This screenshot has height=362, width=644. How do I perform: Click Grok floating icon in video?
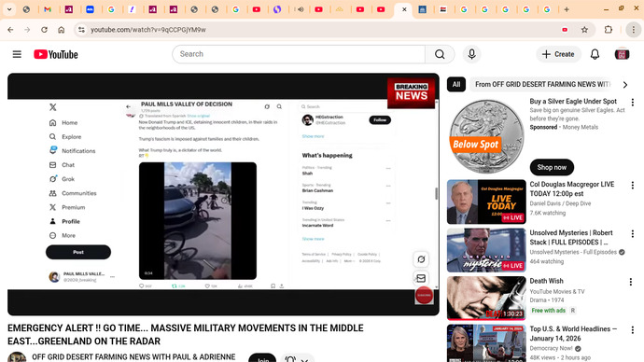421,259
